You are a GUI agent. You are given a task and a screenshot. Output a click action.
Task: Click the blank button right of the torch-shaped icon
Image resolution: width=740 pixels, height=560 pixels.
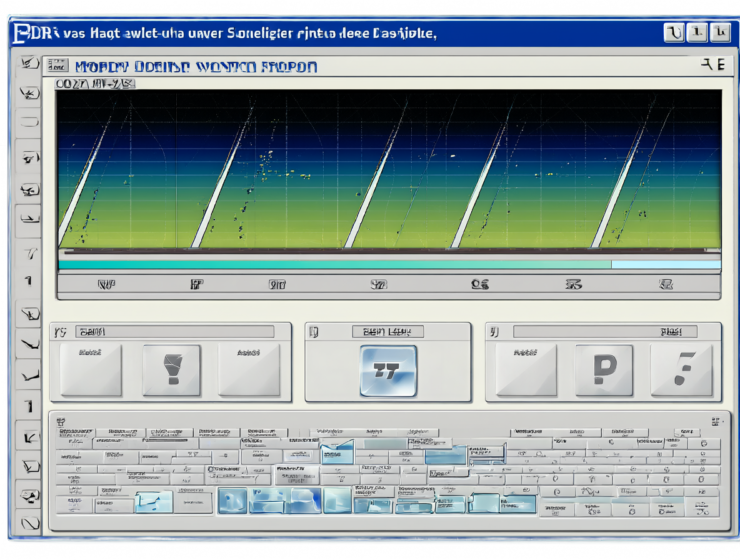249,370
